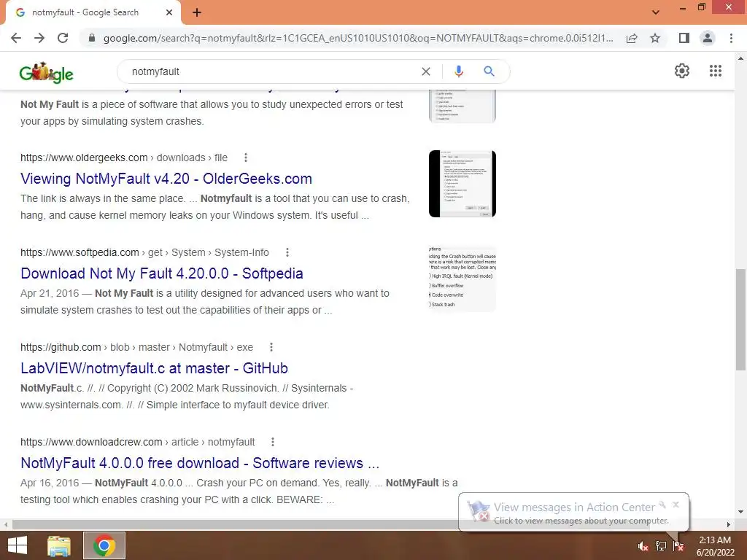Click the https://www.downloadcrew.com breadcrumb URL
Screen dimensions: 747x560
coord(91,442)
